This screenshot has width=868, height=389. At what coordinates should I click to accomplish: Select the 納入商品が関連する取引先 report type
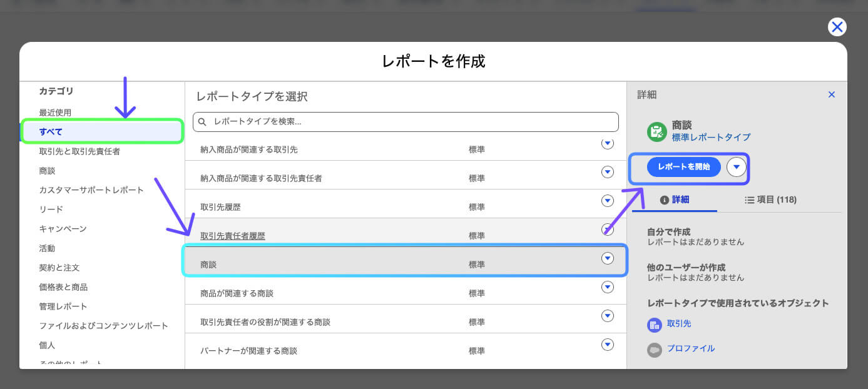[248, 149]
